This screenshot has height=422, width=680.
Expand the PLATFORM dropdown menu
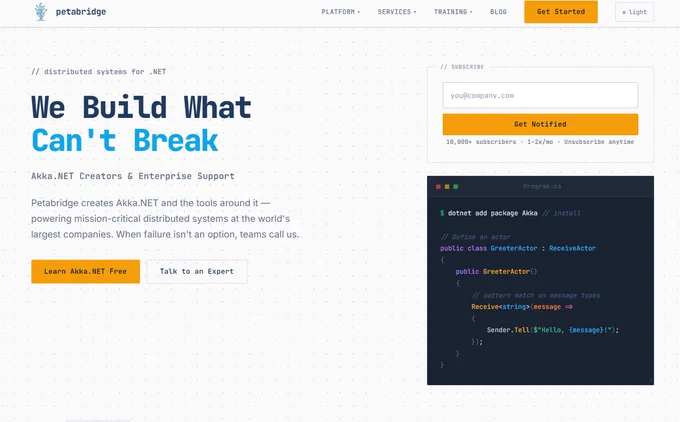340,12
